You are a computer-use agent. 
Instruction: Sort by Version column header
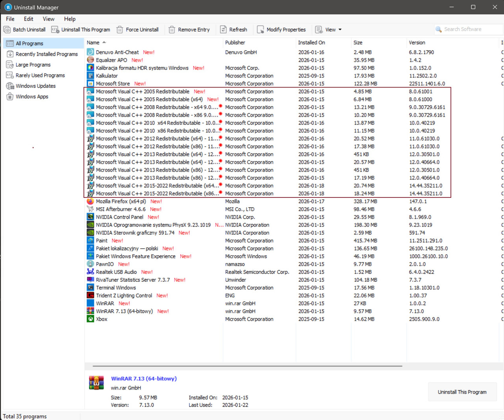pos(452,43)
